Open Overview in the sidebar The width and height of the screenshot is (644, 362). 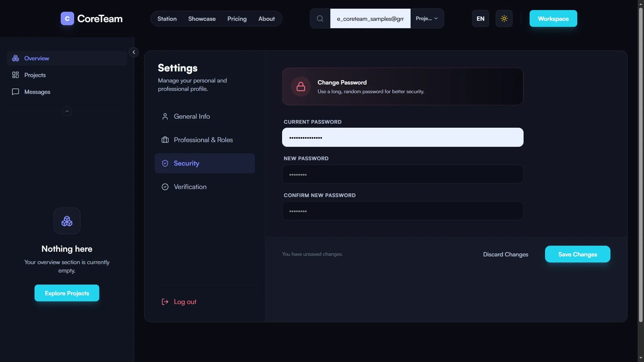click(67, 58)
